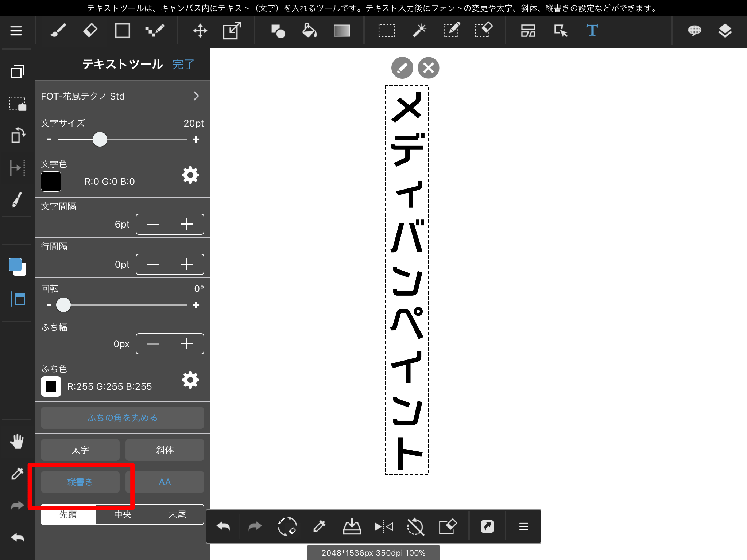747x560 pixels.
Task: Select the selection pen tool
Action: pos(452,31)
